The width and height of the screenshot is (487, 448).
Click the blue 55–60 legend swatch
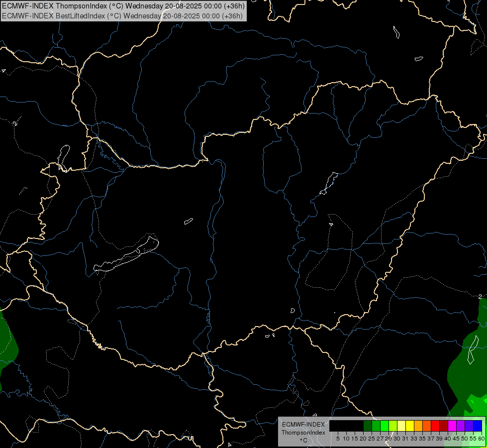click(x=478, y=426)
